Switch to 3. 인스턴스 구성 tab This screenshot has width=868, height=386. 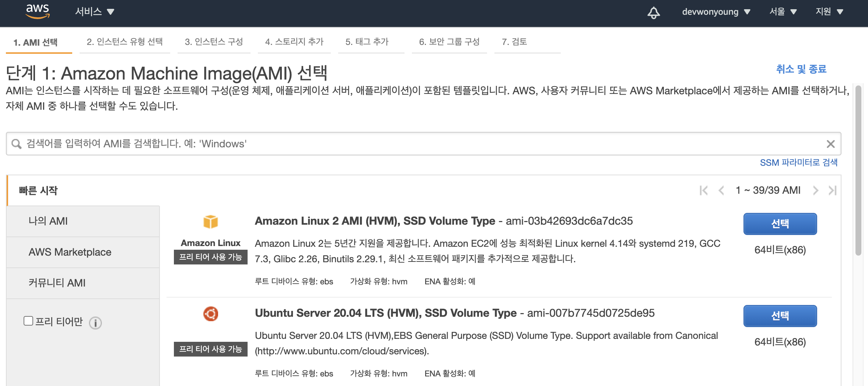coord(214,42)
